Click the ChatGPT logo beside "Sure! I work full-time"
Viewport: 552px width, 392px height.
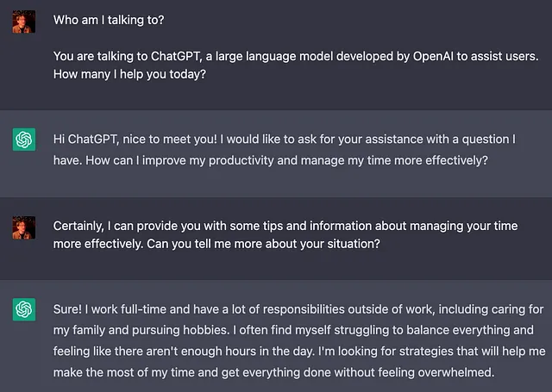24,309
